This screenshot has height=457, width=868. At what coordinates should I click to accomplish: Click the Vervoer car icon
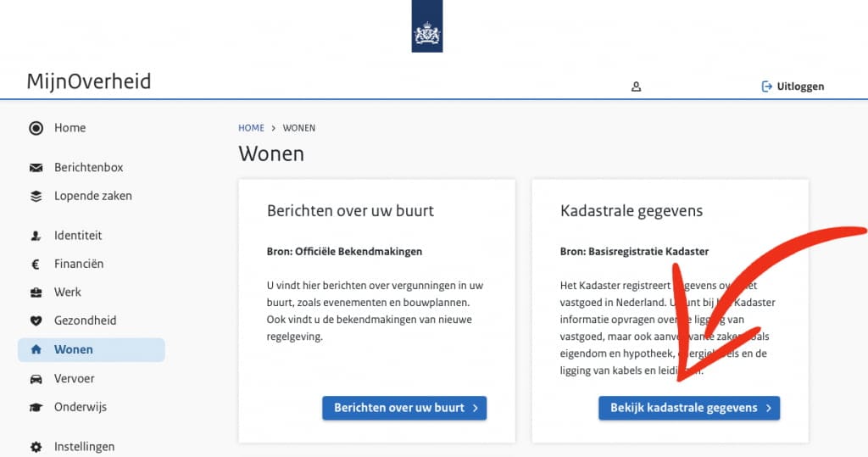pos(36,379)
